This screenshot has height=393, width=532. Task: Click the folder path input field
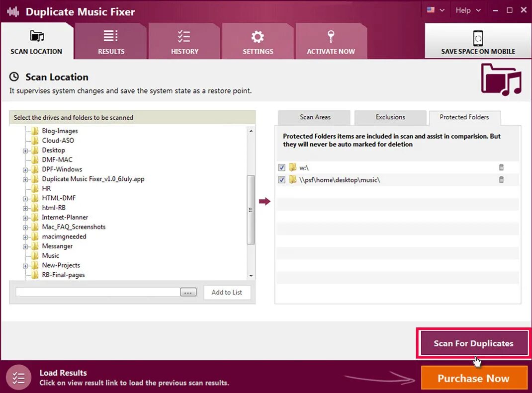click(x=98, y=292)
